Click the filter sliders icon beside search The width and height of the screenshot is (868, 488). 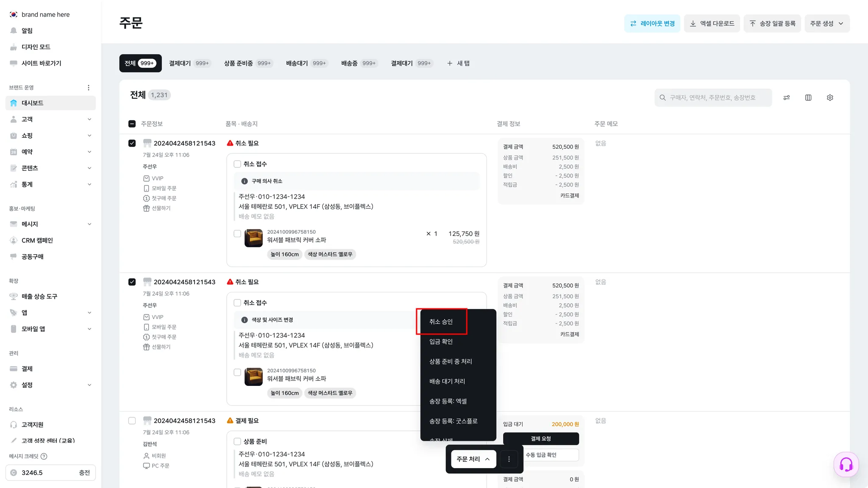[787, 98]
